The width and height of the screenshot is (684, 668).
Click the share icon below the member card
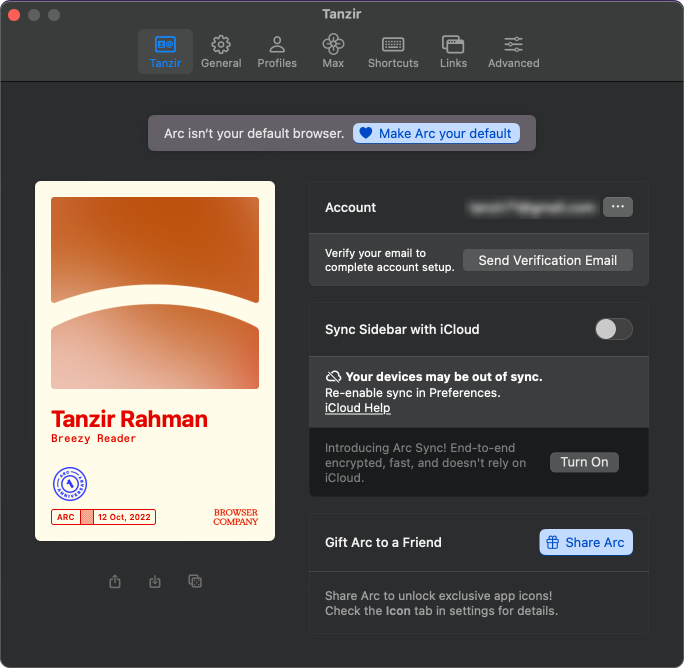pos(116,581)
